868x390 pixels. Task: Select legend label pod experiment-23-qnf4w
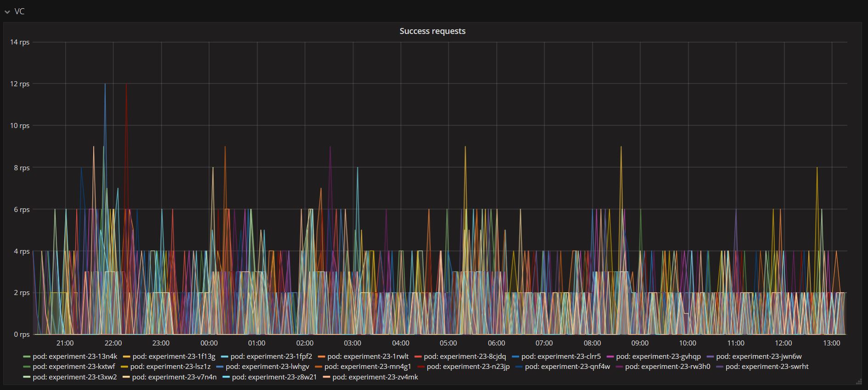click(x=567, y=367)
